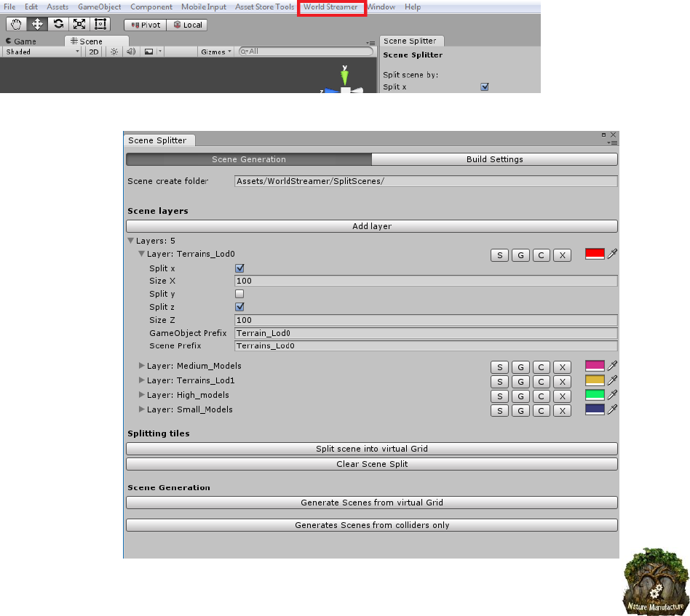The image size is (690, 616).
Task: Toggle Split x checkbox in Terrains_Lod0 layer
Action: point(240,268)
